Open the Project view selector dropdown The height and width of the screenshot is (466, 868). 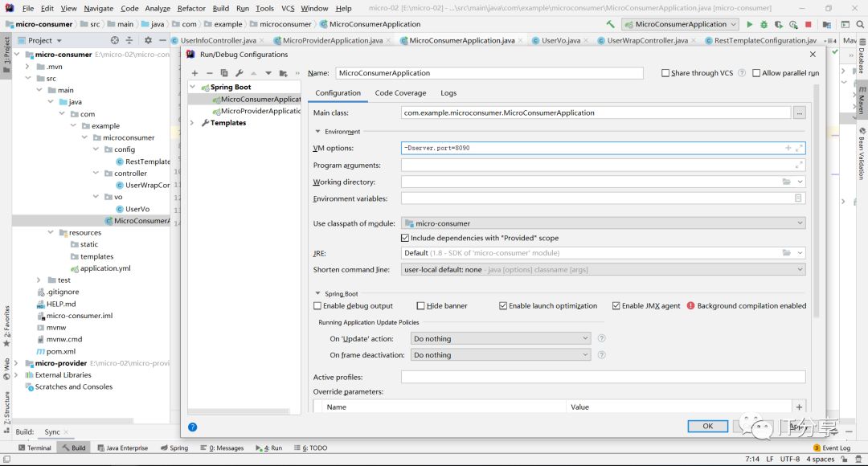pos(40,40)
